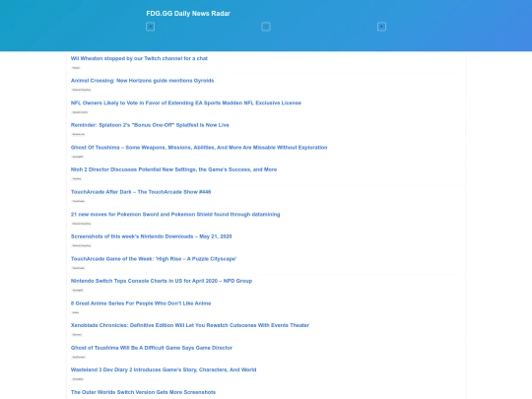This screenshot has width=532, height=399.
Task: Open Wasteland 3 Dev Diary 2 headline
Action: pos(164,369)
